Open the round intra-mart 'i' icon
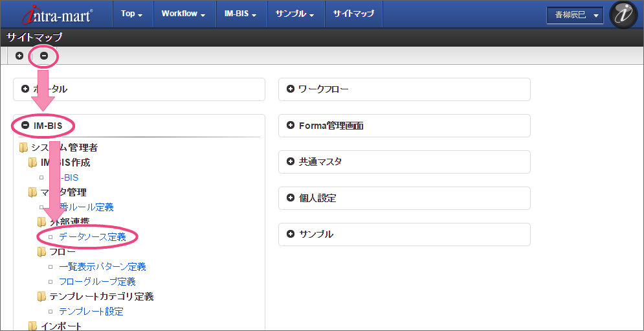Screen dimensions: 644x331 tap(623, 15)
